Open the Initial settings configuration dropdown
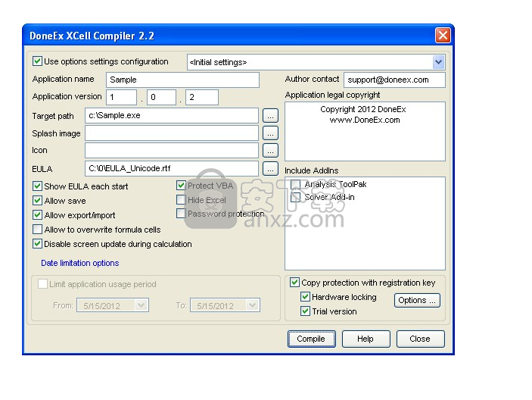532x400 pixels. click(x=438, y=62)
